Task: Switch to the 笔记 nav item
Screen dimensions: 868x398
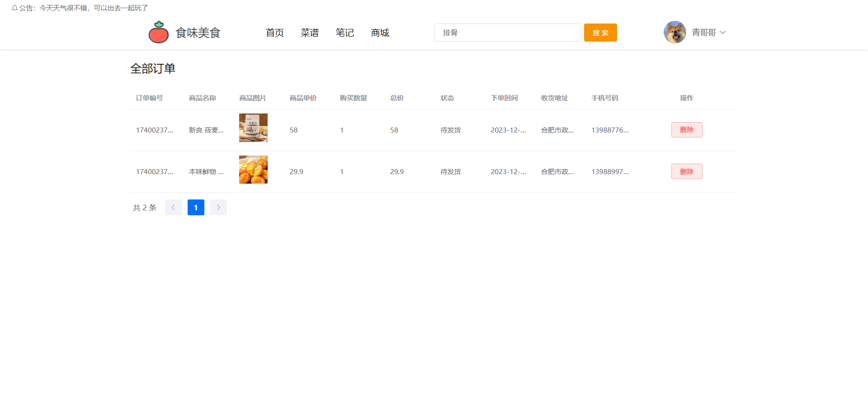Action: point(345,33)
